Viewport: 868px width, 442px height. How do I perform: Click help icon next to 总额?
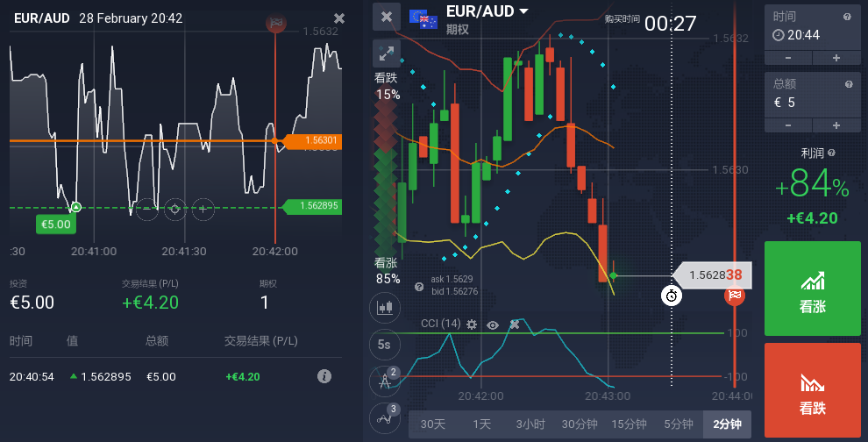click(x=849, y=85)
